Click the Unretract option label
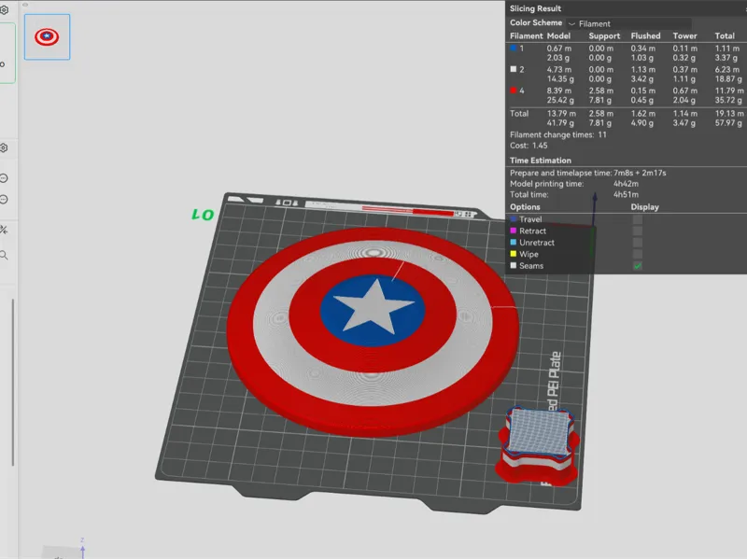Viewport: 747px width, 560px height. [x=537, y=243]
